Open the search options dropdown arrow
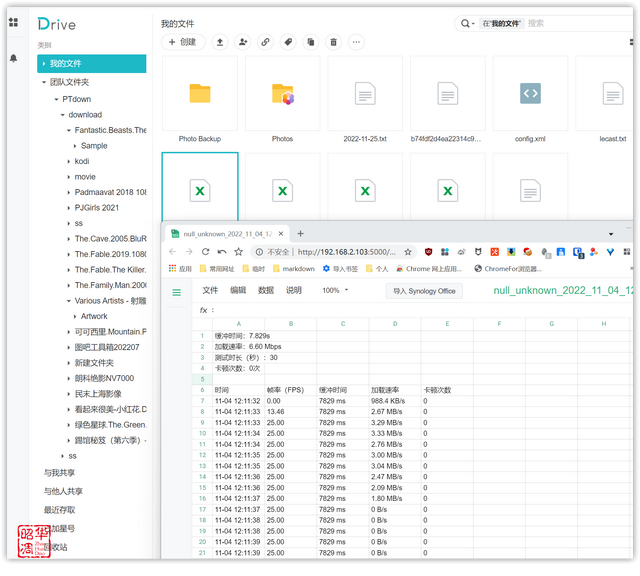The image size is (640, 576). 473,24
